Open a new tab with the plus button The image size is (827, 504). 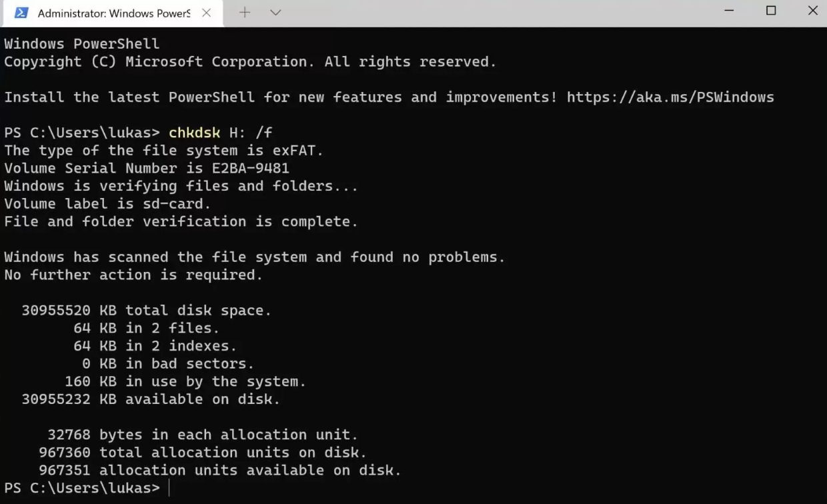pos(245,13)
